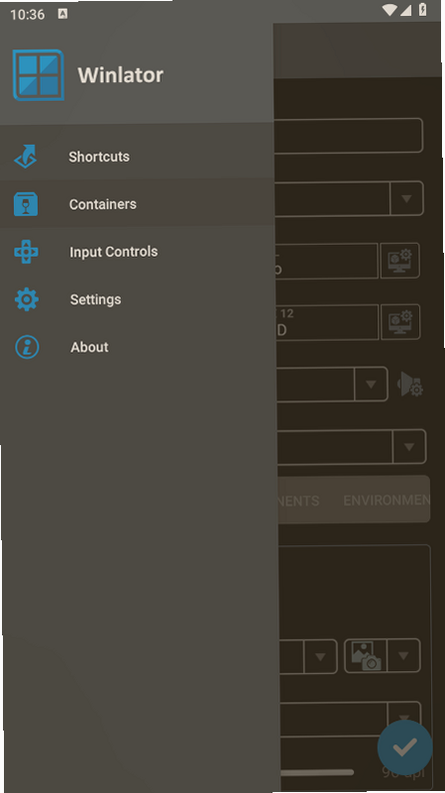Expand the dropdown beside the audio gear
The image size is (445, 793).
tap(371, 384)
